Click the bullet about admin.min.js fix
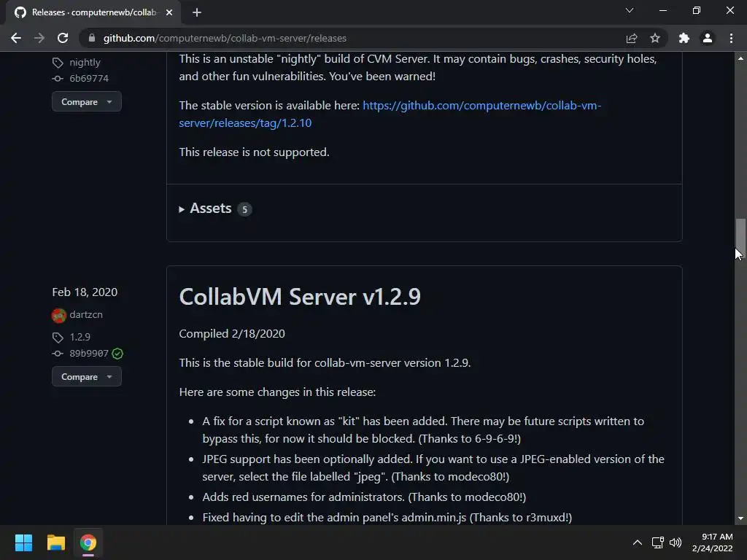Viewport: 747px width, 560px height. (x=387, y=518)
